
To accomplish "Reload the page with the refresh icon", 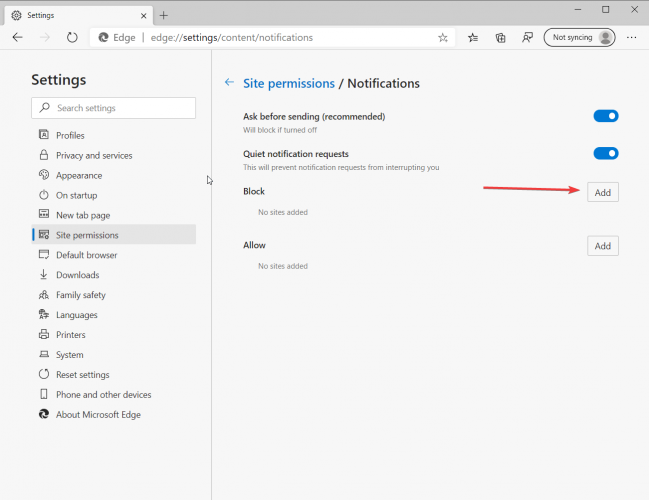I will 72,38.
